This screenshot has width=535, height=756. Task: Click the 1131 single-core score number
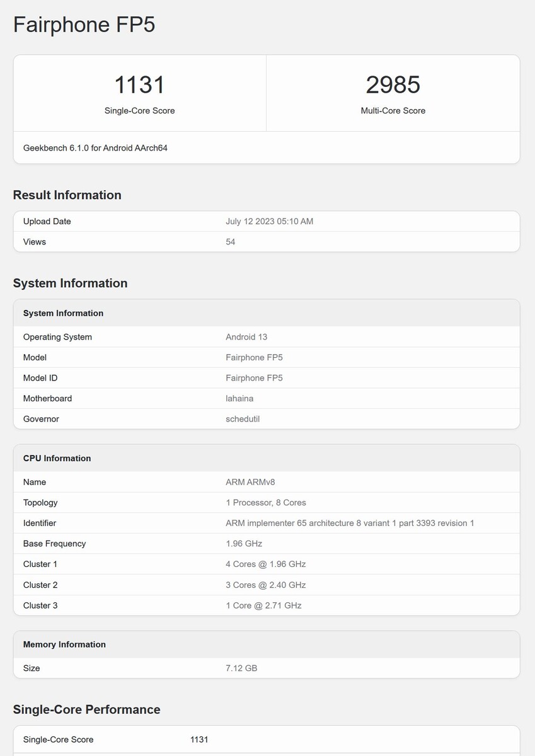coord(139,85)
